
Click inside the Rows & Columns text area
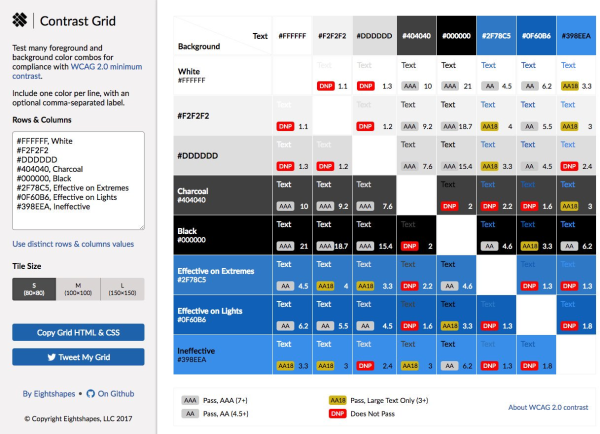[78, 181]
